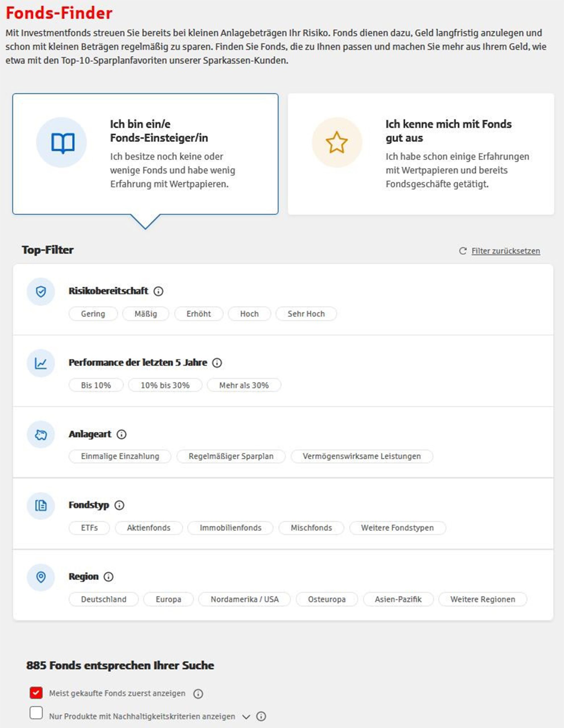Click the reload icon beside Filter zurücksetzen
Screen dimensions: 564x728
463,251
